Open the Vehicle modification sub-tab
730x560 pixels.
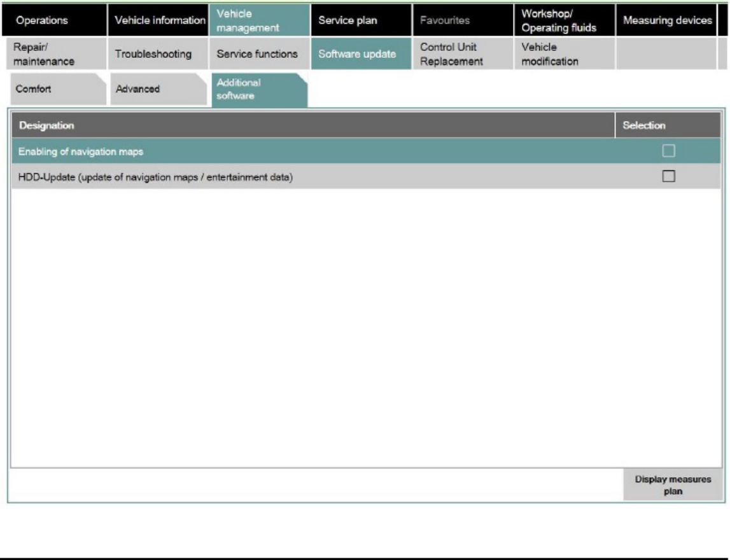click(565, 54)
